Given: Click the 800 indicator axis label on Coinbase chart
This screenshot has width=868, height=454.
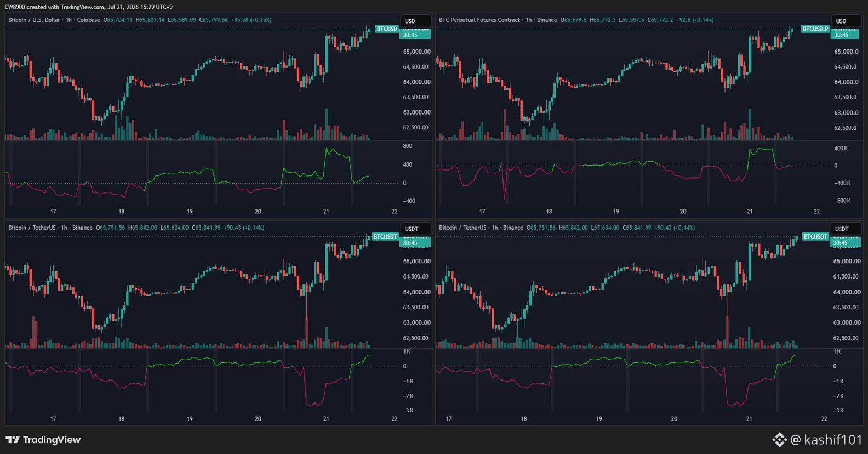Looking at the screenshot, I should coord(408,146).
